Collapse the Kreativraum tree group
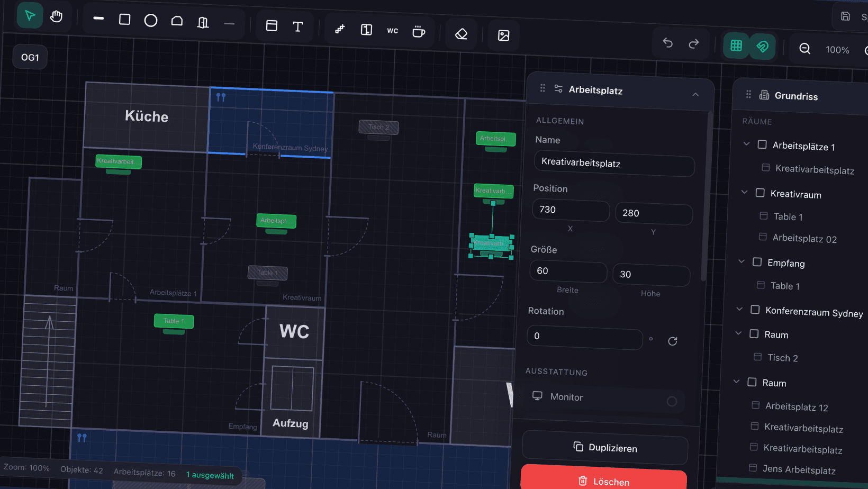The image size is (868, 489). tap(744, 192)
